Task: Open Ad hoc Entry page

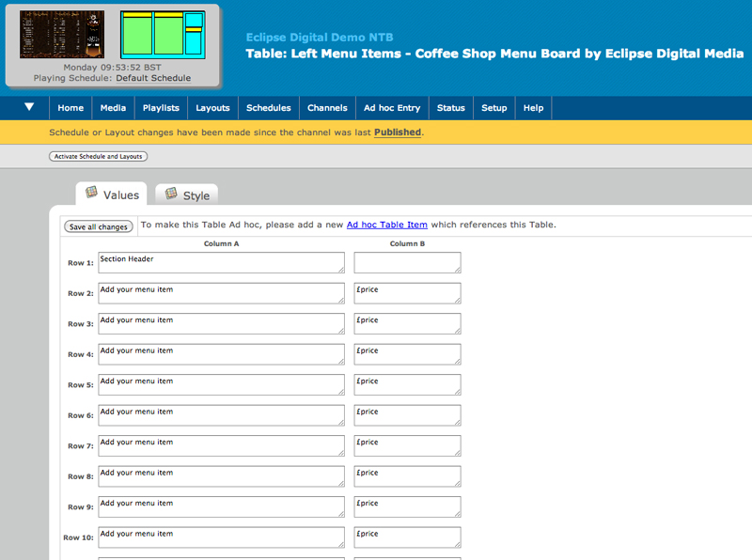Action: click(x=392, y=108)
